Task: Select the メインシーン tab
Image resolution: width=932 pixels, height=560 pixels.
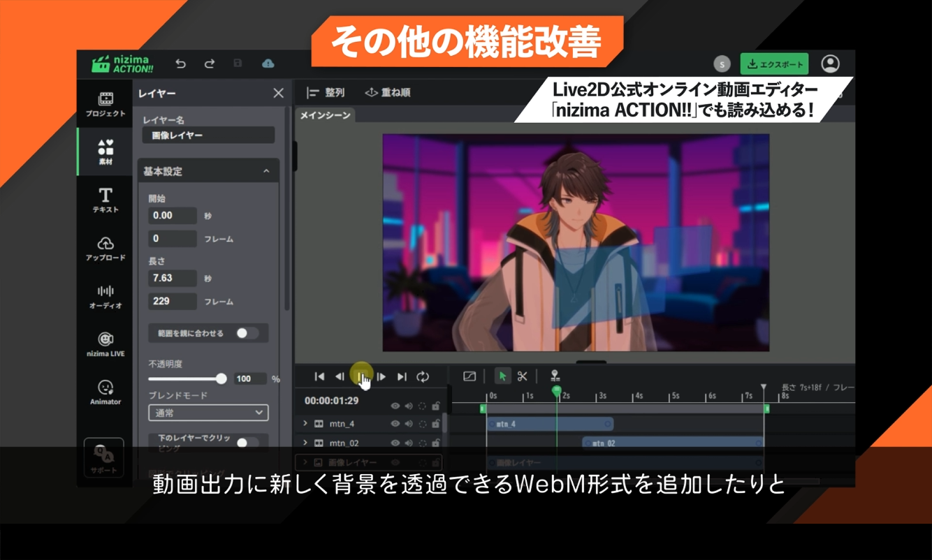Action: tap(325, 115)
